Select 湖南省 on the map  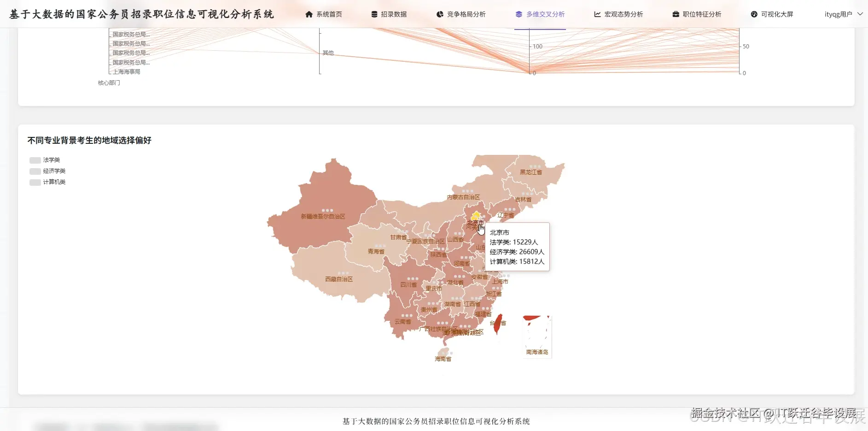tap(453, 304)
